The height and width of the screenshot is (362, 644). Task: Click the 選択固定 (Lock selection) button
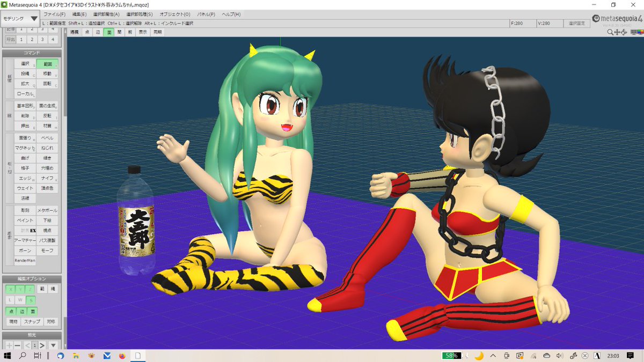click(576, 24)
